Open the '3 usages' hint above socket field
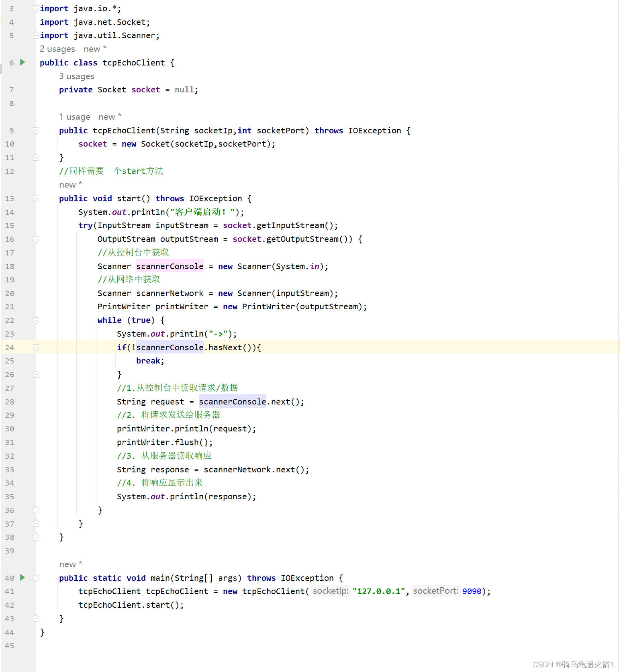621x672 pixels. [x=77, y=76]
